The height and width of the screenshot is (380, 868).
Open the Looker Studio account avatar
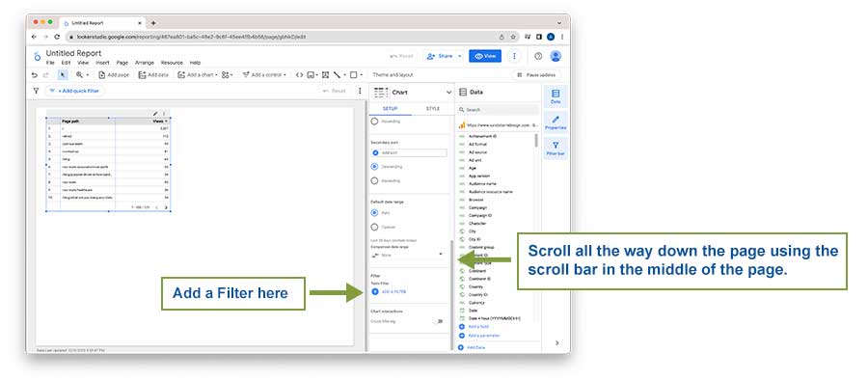(556, 56)
